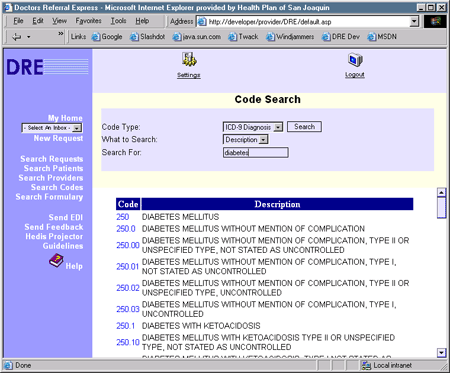Open Windjammers favorite in Links bar
Viewport: 450px width, 373px height.
[x=290, y=37]
